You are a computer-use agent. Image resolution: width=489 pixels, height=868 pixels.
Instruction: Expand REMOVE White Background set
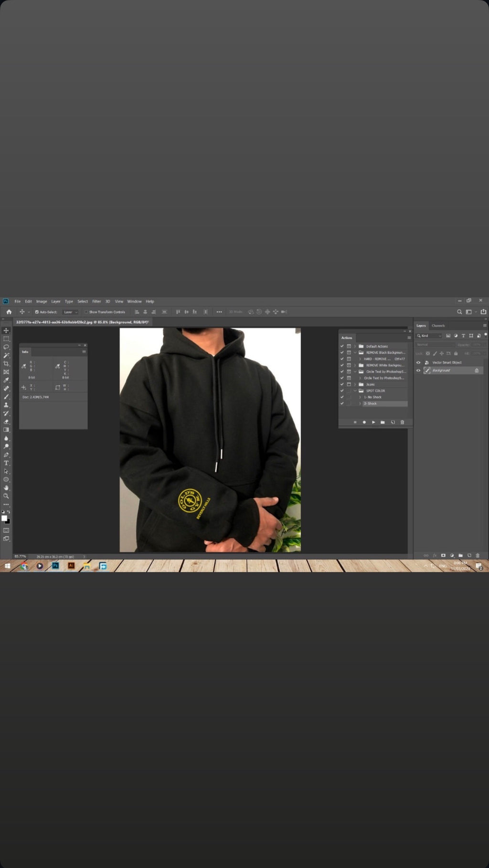pyautogui.click(x=355, y=365)
